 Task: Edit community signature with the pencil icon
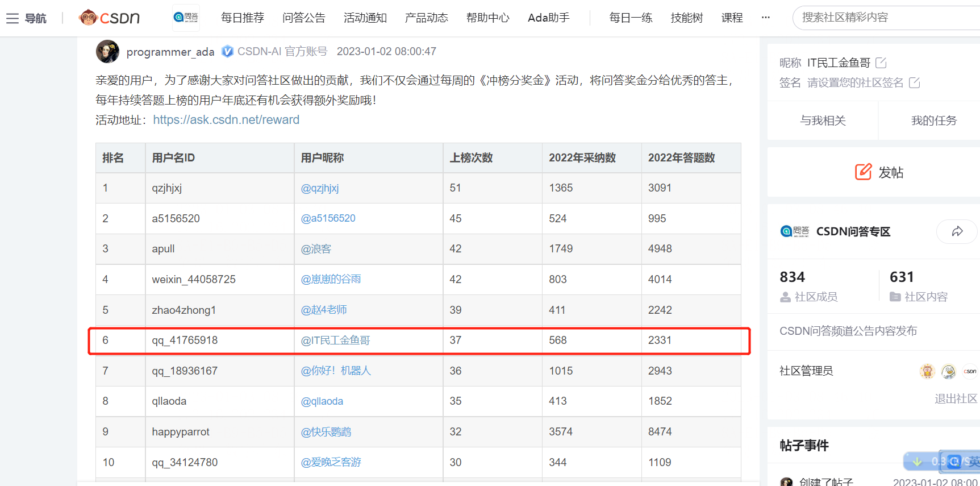915,83
